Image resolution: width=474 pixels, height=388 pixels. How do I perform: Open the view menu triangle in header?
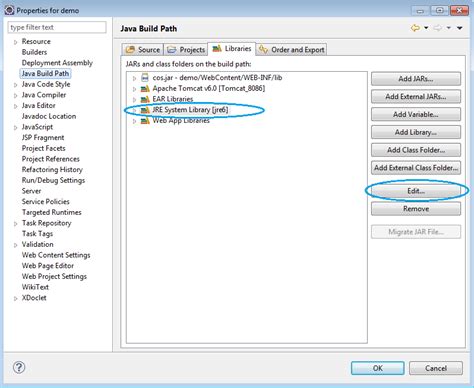pos(460,28)
